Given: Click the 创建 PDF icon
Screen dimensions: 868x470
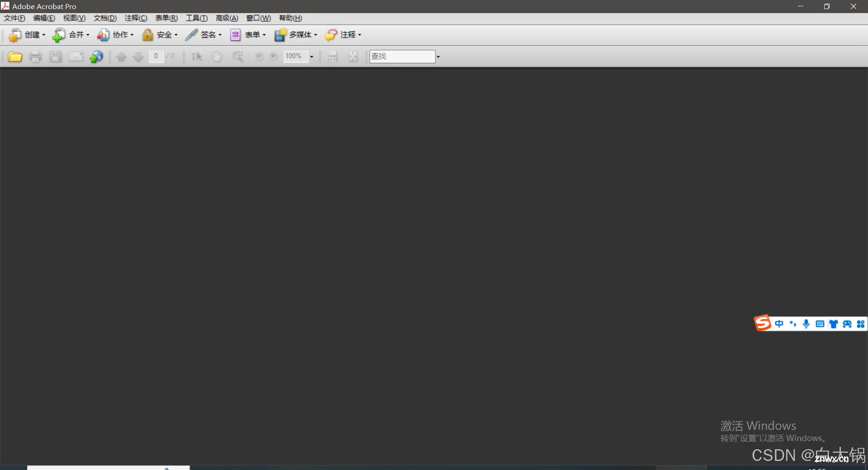Looking at the screenshot, I should pos(15,35).
